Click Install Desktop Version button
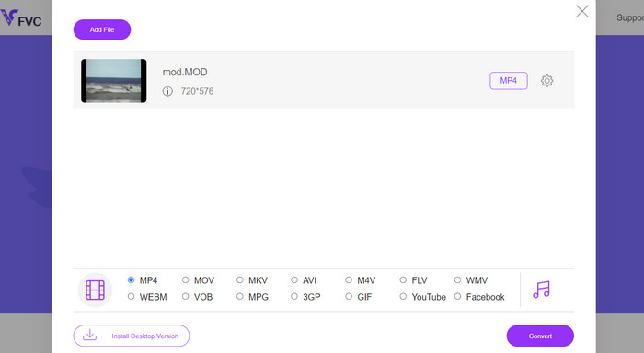 [132, 336]
